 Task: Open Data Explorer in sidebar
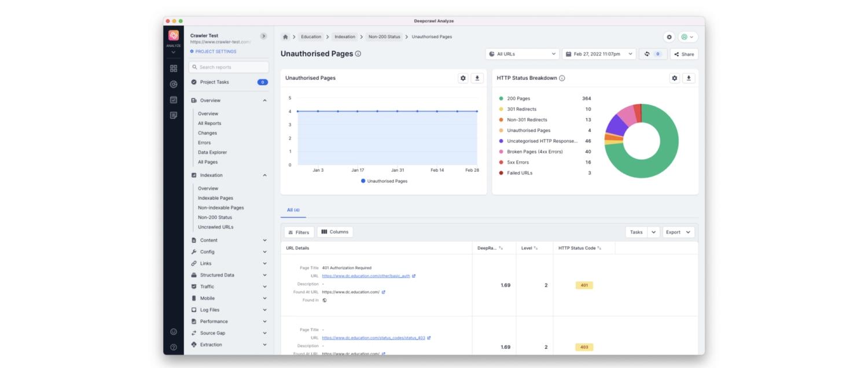(x=212, y=152)
